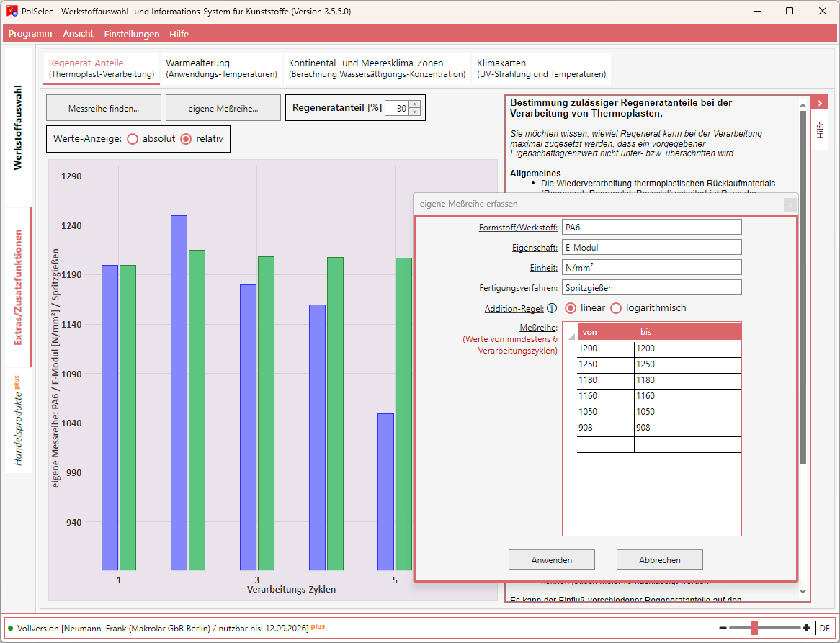Open the Einstellungen menu
This screenshot has width=840, height=643.
click(x=132, y=34)
